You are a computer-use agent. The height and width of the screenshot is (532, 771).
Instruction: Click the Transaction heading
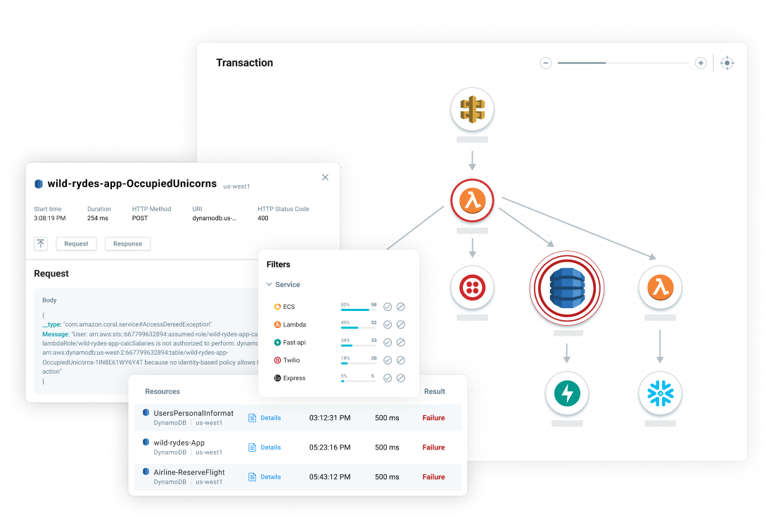(x=244, y=63)
